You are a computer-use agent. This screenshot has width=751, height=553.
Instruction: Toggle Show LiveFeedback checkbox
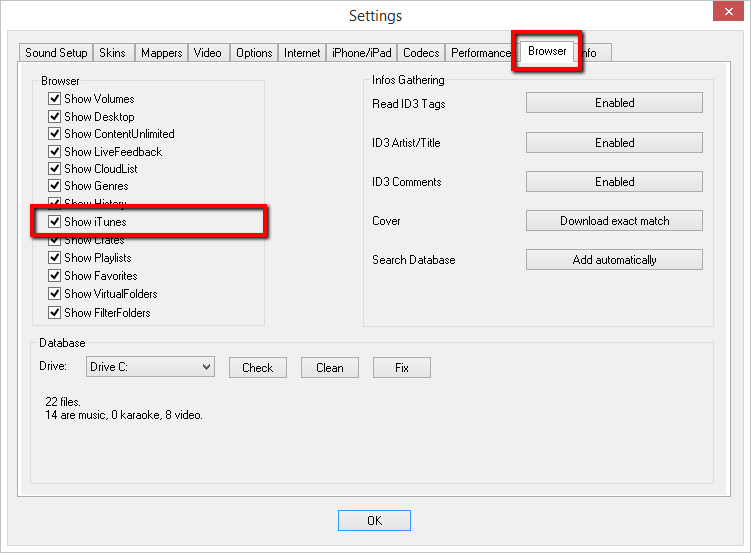coord(55,152)
